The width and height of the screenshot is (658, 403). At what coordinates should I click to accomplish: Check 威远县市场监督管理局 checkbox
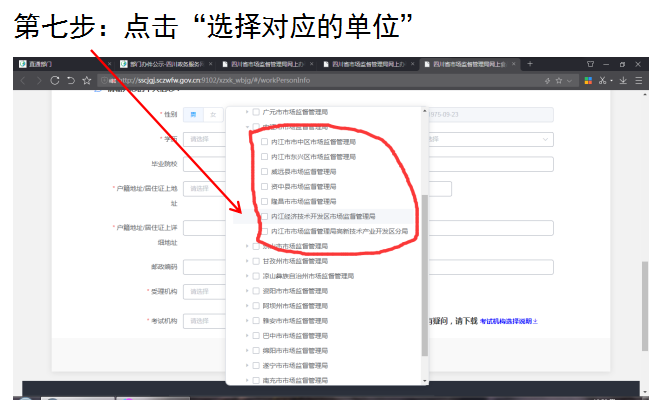tap(262, 172)
